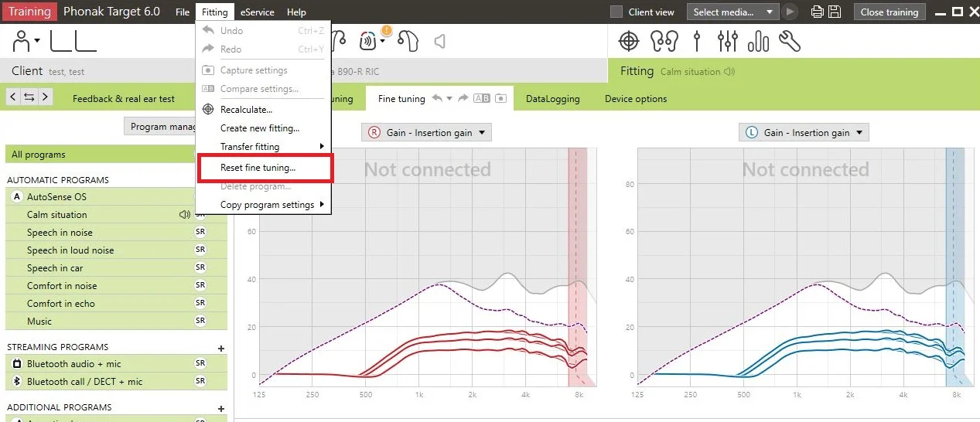The width and height of the screenshot is (980, 422).
Task: Open undo history dropdown arrow on Fine tuning tab
Action: (449, 98)
